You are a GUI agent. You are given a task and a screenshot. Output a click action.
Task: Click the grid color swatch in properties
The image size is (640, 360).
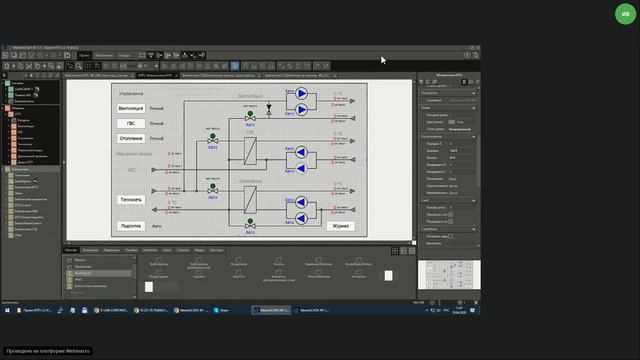click(451, 122)
